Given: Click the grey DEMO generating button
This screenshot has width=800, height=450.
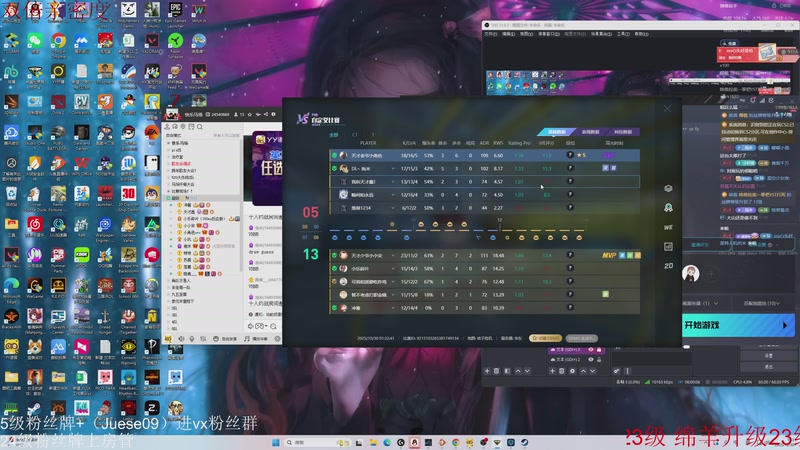Looking at the screenshot, I should click(x=581, y=338).
